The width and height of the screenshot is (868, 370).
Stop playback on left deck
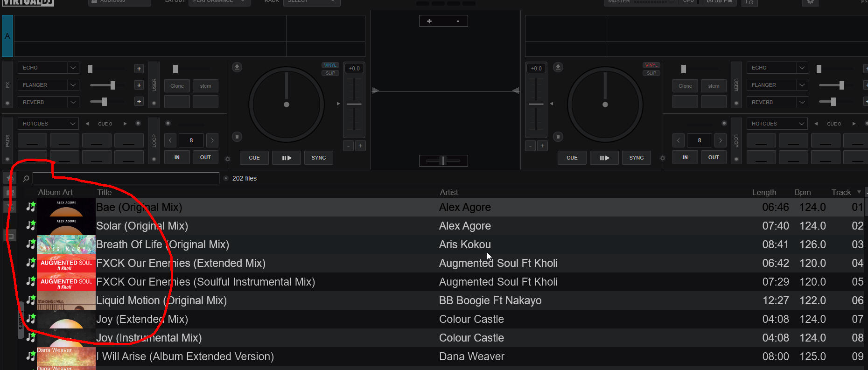(x=237, y=137)
